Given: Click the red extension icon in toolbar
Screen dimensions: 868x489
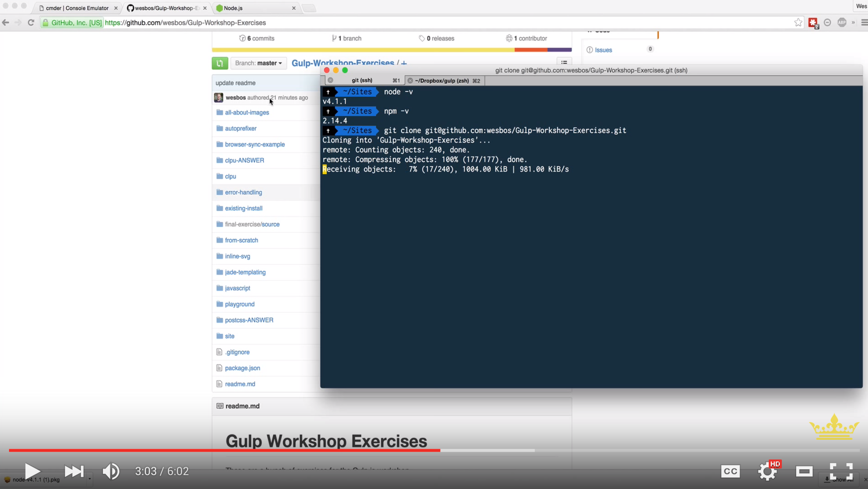Looking at the screenshot, I should (x=813, y=23).
